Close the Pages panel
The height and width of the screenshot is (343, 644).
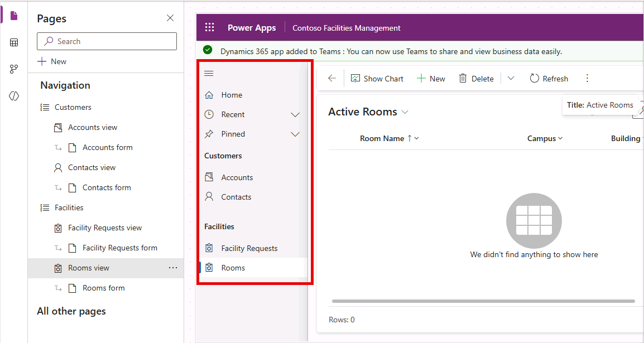170,18
